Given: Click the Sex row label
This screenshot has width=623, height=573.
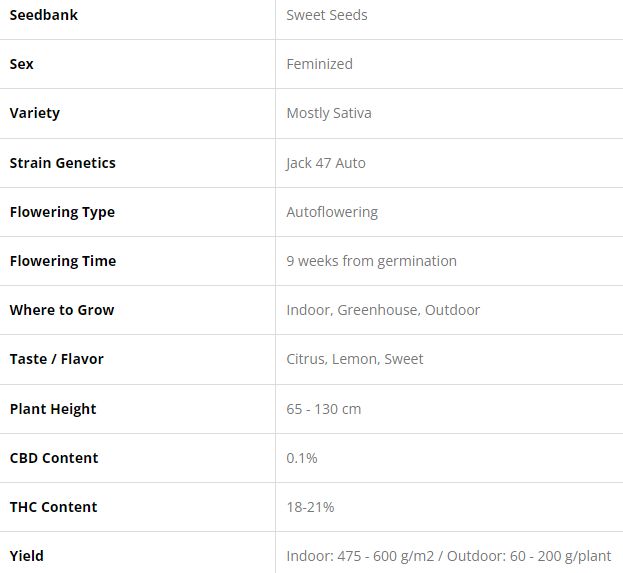Looking at the screenshot, I should pos(21,64).
